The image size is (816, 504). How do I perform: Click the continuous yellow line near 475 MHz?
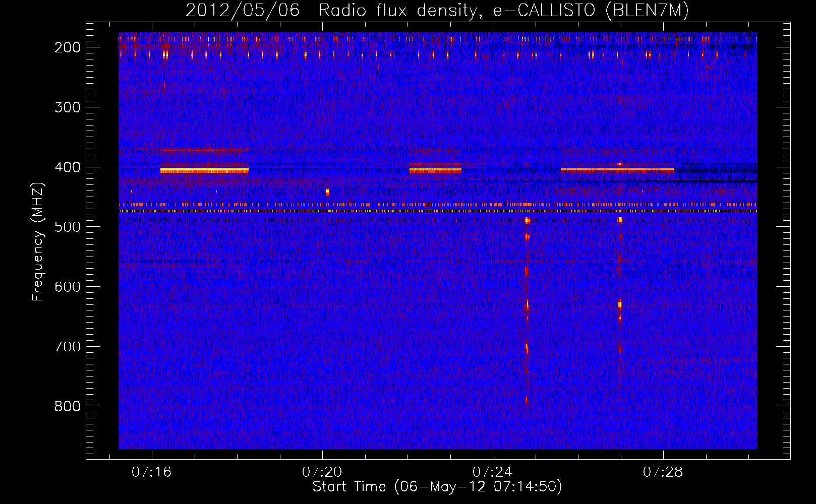(438, 211)
